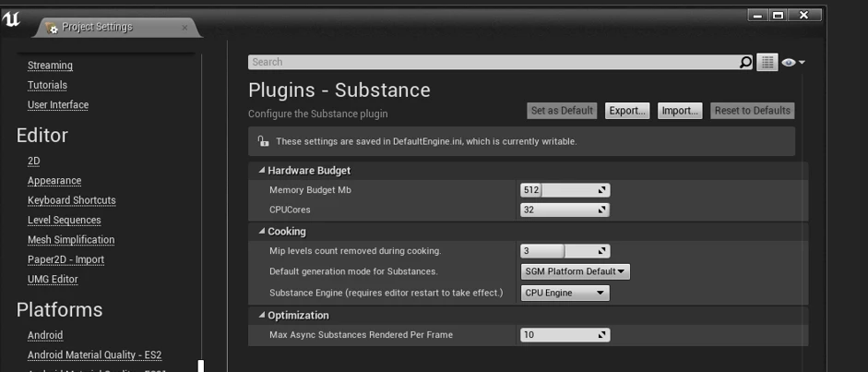Click the CPUCores spin arrow icon
Viewport: 868px width, 372px height.
602,210
